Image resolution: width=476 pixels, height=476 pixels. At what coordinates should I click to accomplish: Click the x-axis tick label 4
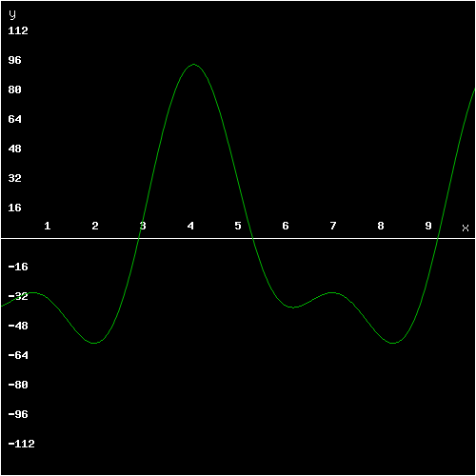tap(190, 226)
